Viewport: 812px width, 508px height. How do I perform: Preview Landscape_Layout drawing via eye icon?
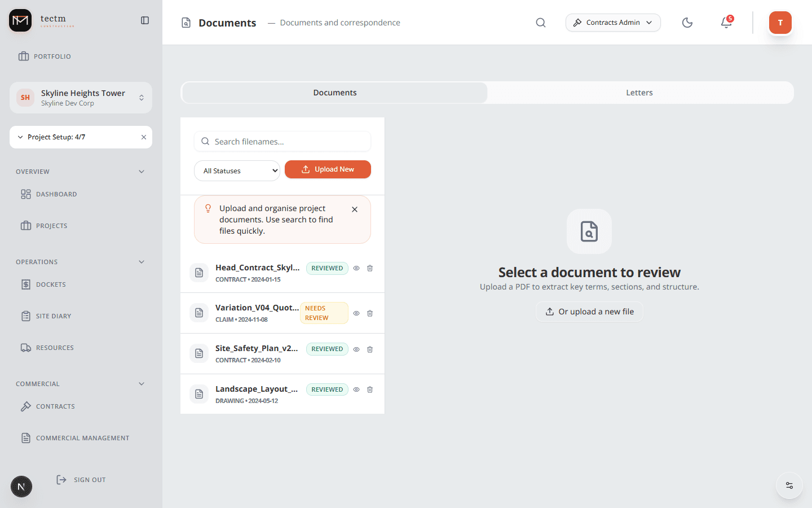coord(356,389)
